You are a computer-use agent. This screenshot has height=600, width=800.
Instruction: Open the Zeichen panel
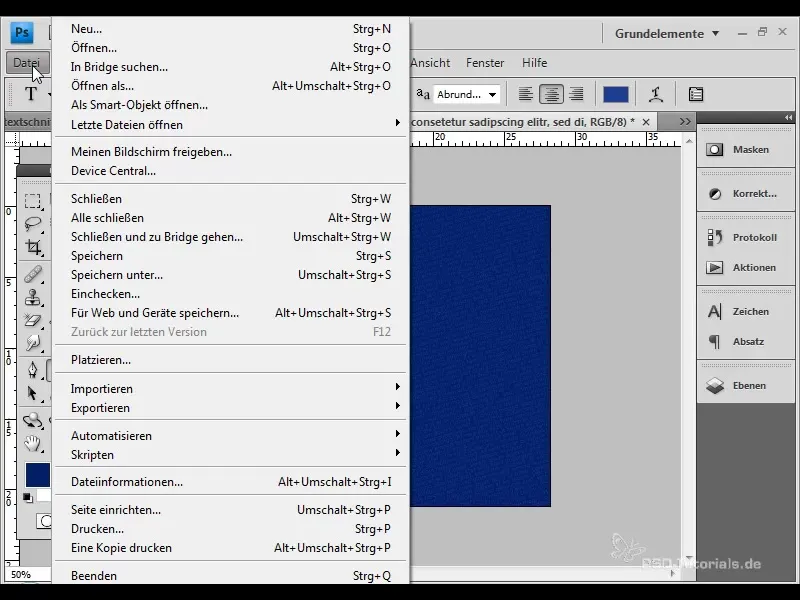point(745,311)
